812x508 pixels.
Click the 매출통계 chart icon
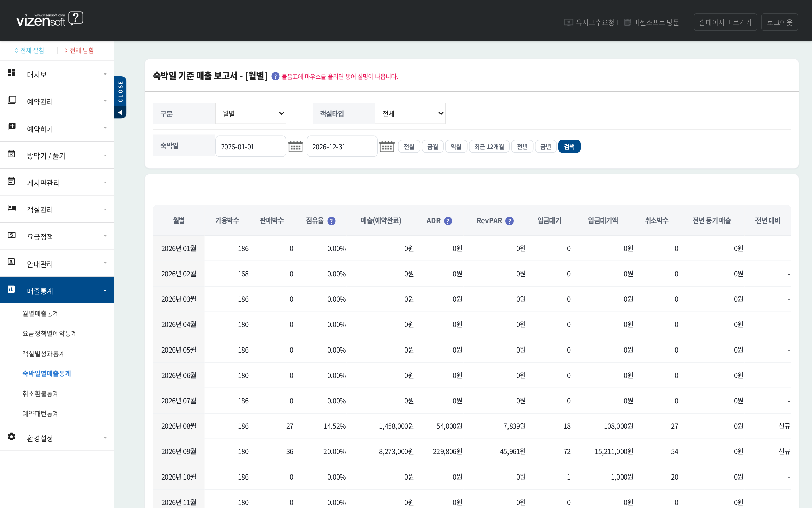click(12, 289)
